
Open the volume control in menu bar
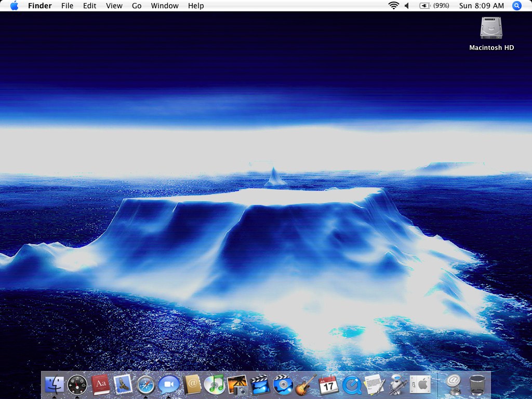pyautogui.click(x=407, y=6)
